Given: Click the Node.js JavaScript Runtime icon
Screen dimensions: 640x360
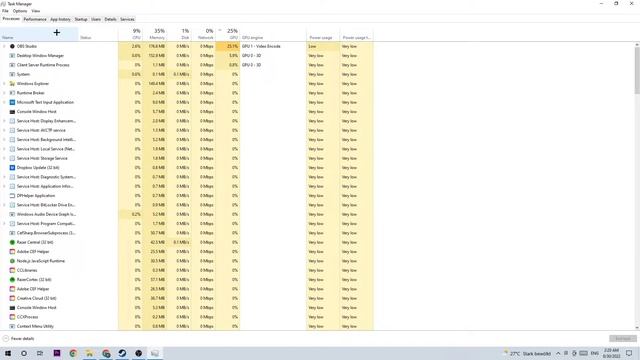Looking at the screenshot, I should [x=12, y=261].
